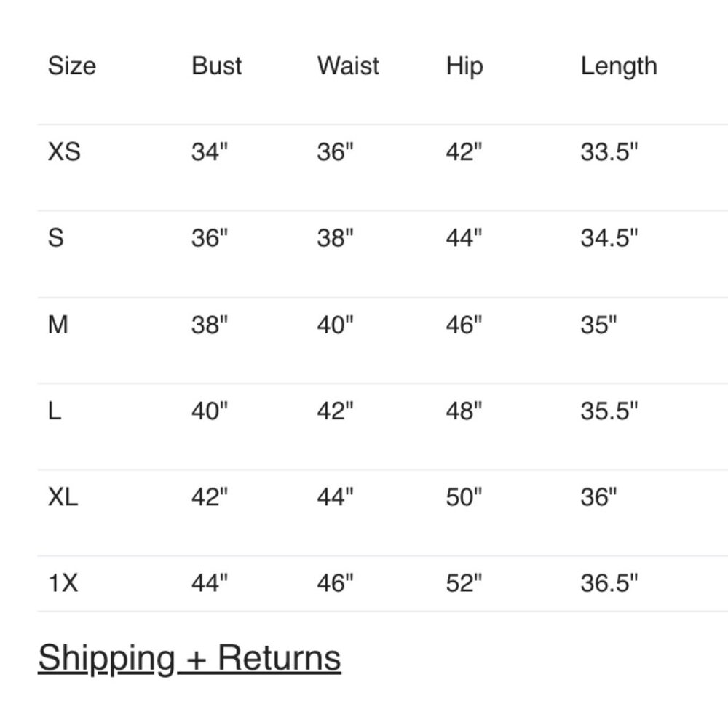Click the 34.5" length cell
728x728 pixels.
click(x=609, y=237)
